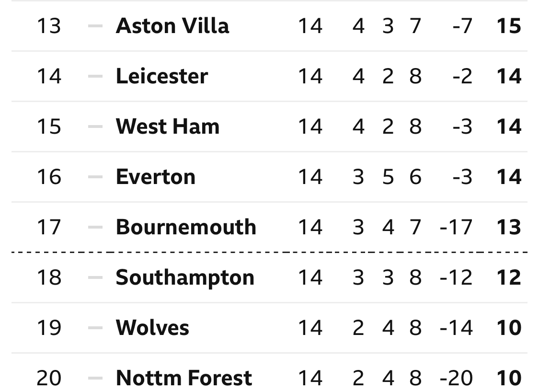The height and width of the screenshot is (392, 539).
Task: Click Aston Villa's 15 points value
Action: pos(509,26)
